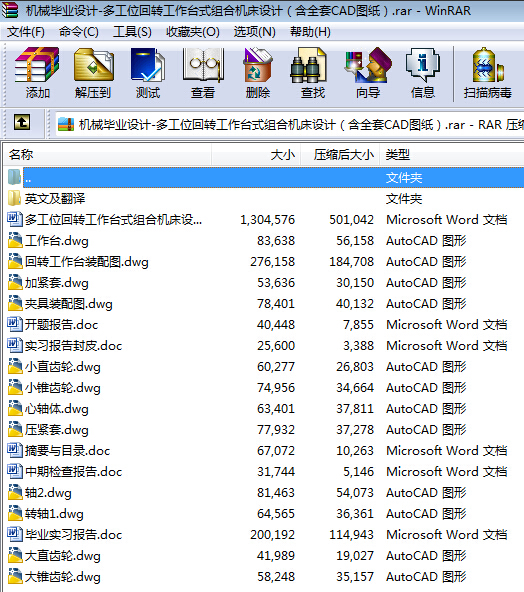
Task: Select 多工位回转工作台式组合机床设... file
Action: click(x=113, y=219)
